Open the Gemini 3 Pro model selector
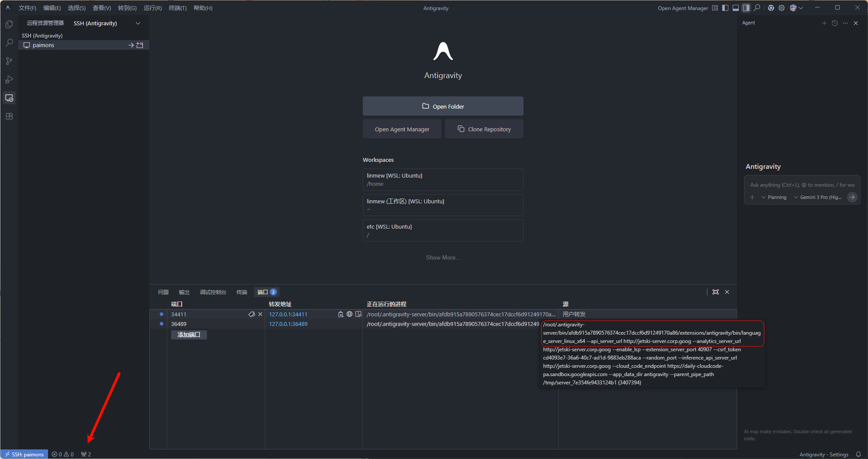The image size is (868, 459). 818,197
